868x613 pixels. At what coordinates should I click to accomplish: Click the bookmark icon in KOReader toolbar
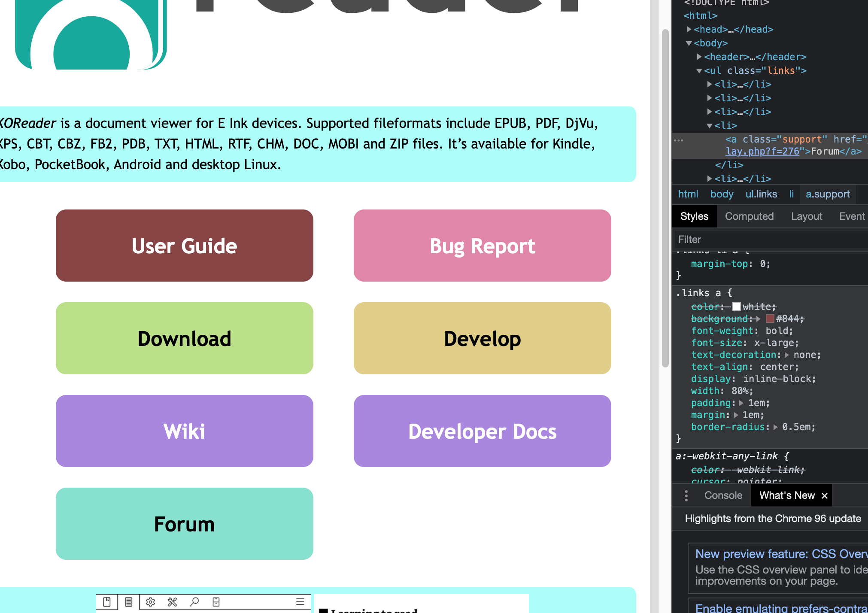[x=107, y=602]
